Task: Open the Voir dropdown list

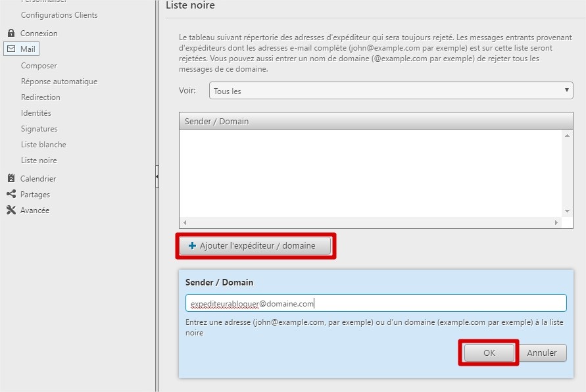Action: (391, 91)
